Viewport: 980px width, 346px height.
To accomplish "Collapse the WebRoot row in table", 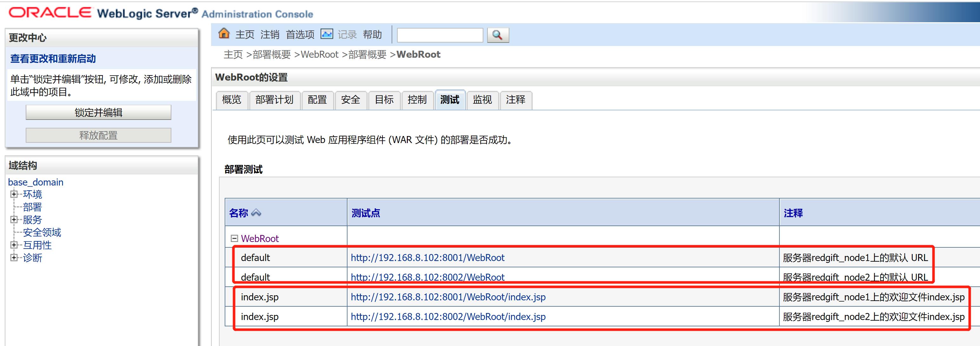I will (x=234, y=238).
